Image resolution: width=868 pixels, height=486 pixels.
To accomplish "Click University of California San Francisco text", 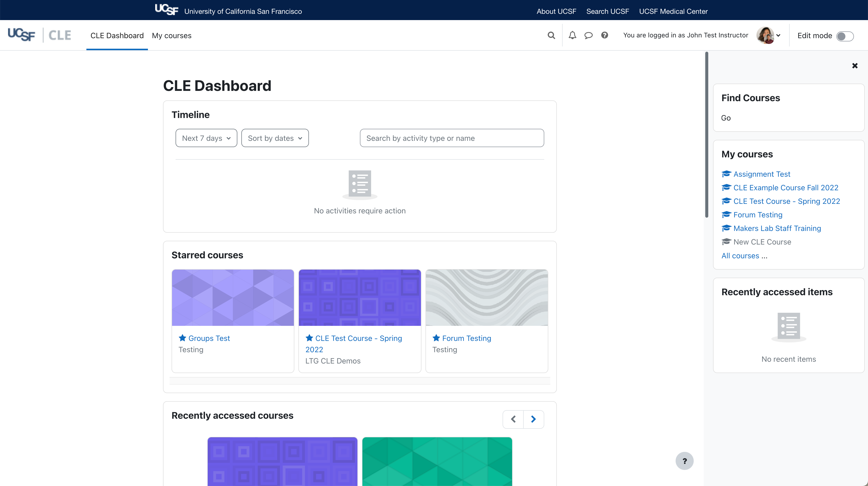I will click(243, 12).
